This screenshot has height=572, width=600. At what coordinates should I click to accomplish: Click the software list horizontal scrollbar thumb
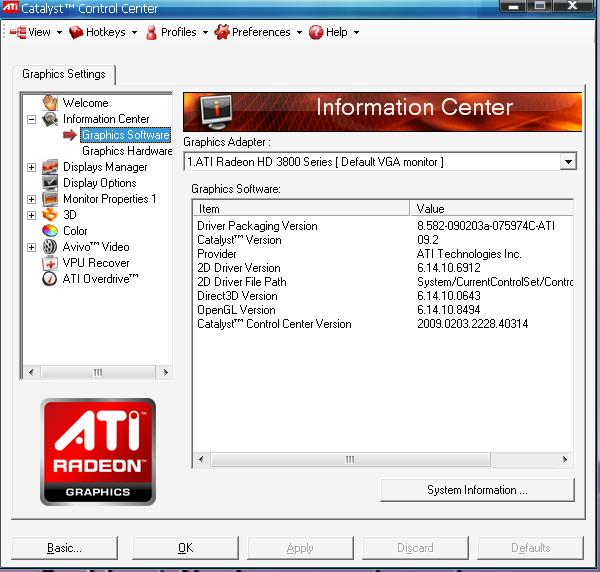(x=350, y=460)
